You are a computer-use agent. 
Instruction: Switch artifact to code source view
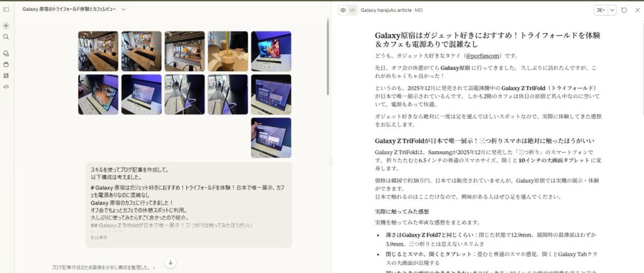[353, 10]
